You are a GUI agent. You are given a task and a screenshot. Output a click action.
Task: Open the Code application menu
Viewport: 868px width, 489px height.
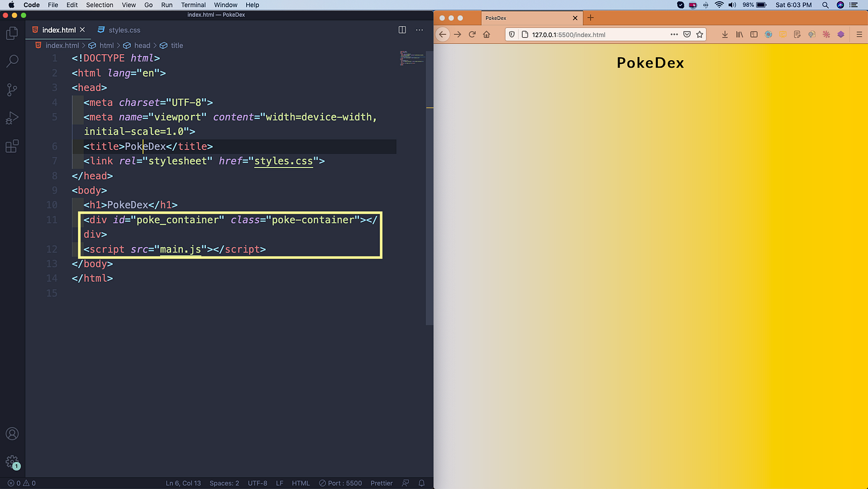click(x=32, y=5)
